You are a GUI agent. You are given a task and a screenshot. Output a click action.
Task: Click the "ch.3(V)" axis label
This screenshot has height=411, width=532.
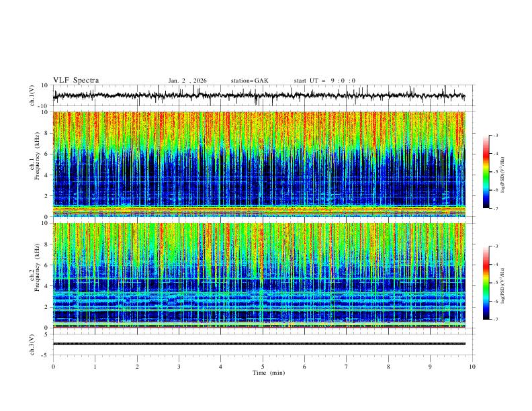pos(32,345)
